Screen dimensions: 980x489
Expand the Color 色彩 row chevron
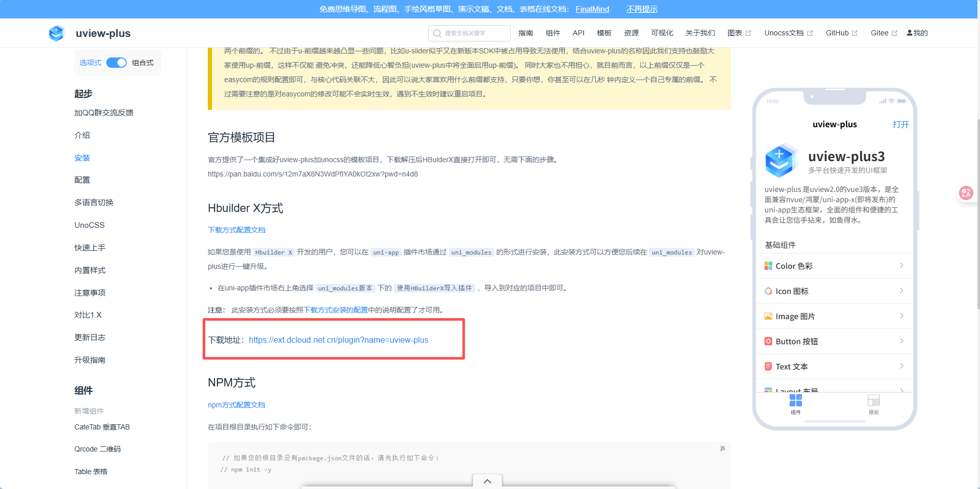point(901,265)
